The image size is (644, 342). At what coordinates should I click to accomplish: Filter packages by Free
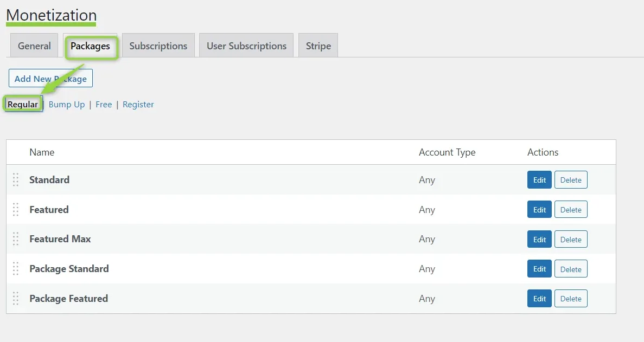pyautogui.click(x=104, y=104)
